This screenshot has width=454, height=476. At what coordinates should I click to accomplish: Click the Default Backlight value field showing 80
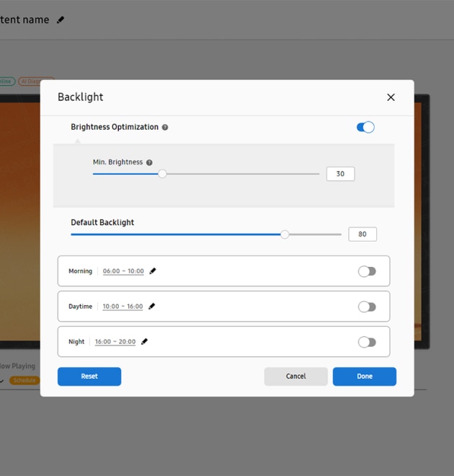pyautogui.click(x=362, y=234)
